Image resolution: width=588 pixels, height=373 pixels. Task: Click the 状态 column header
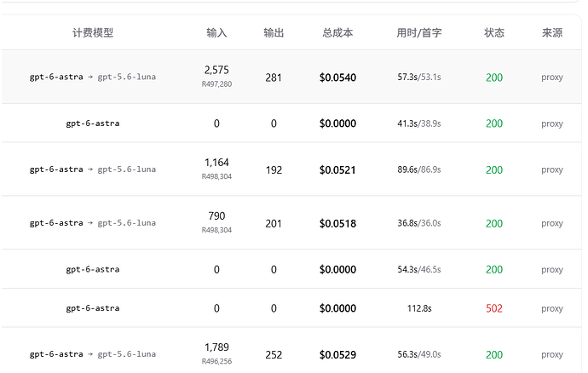click(x=494, y=33)
